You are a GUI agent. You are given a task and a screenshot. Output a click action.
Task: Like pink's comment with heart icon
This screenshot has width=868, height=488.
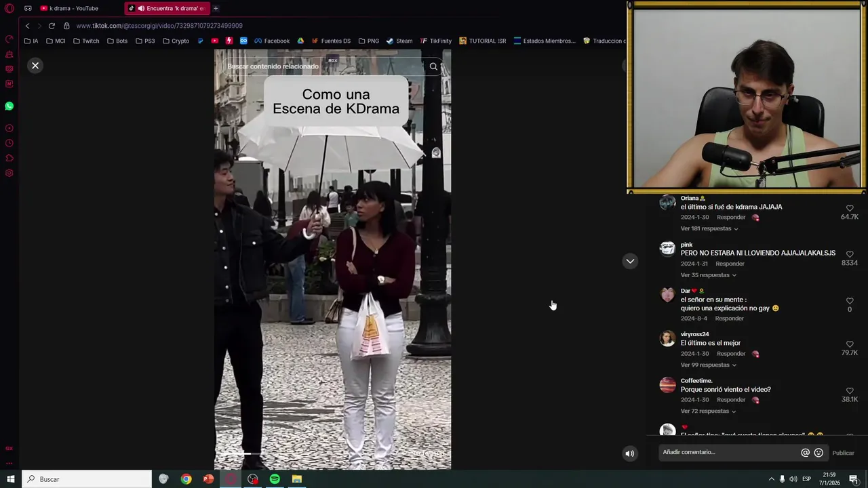850,254
